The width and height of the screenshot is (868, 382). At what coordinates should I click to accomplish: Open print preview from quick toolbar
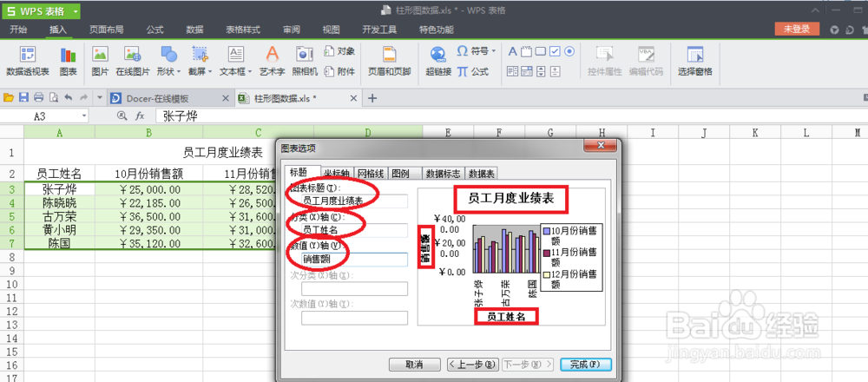(53, 98)
